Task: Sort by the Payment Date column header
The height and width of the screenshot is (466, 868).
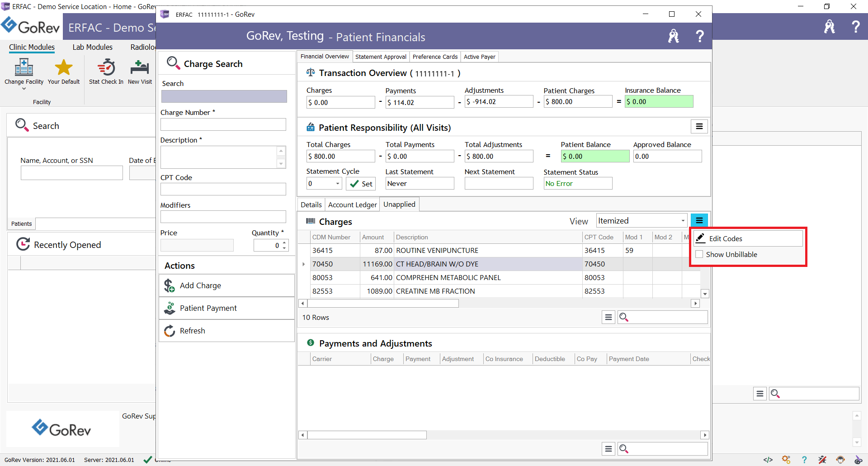Action: [649, 359]
